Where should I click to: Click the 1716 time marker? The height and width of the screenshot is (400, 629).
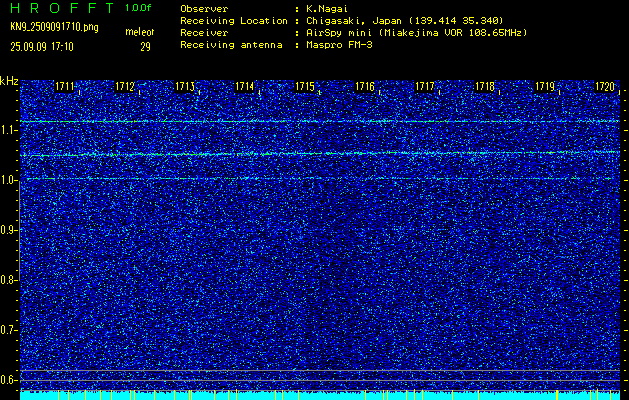tap(365, 86)
